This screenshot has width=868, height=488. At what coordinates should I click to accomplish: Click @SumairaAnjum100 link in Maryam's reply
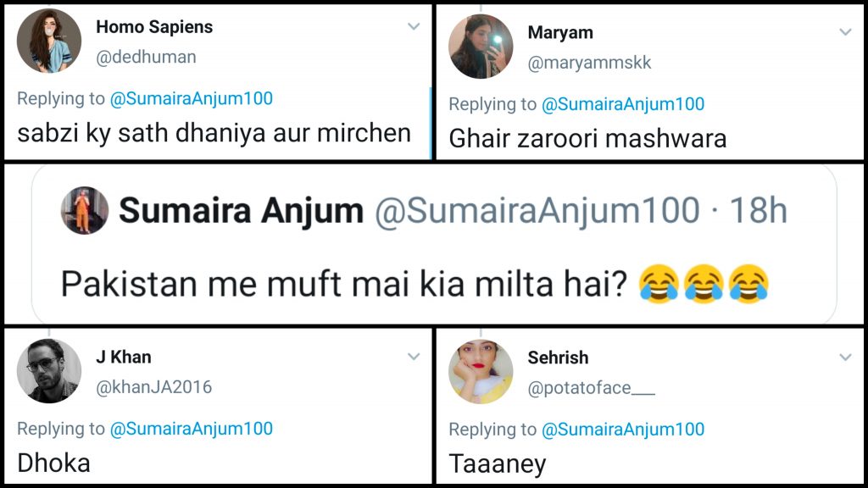click(x=623, y=104)
